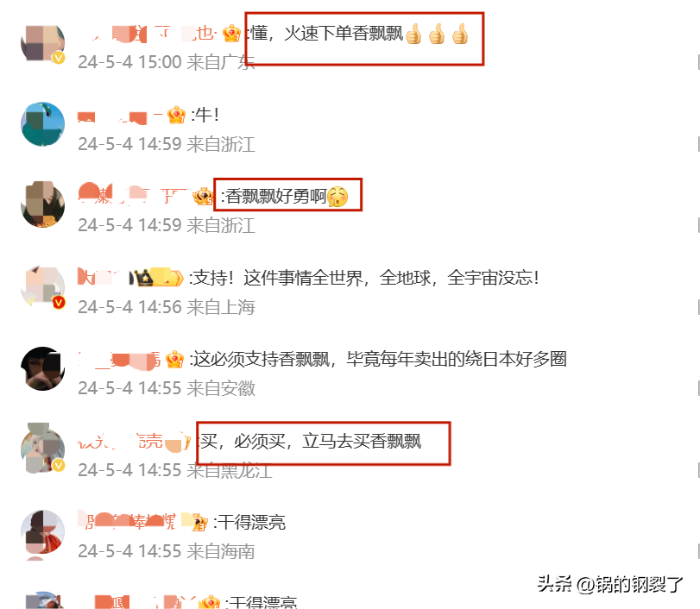Screen dimensions: 700x609
Task: Click the first thumbs-up emoji in top comment
Action: point(413,34)
